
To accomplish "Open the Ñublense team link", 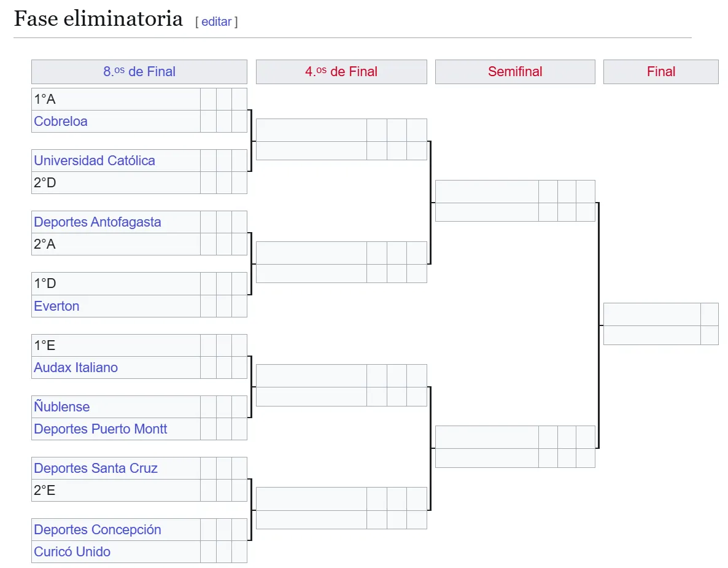I will [62, 407].
